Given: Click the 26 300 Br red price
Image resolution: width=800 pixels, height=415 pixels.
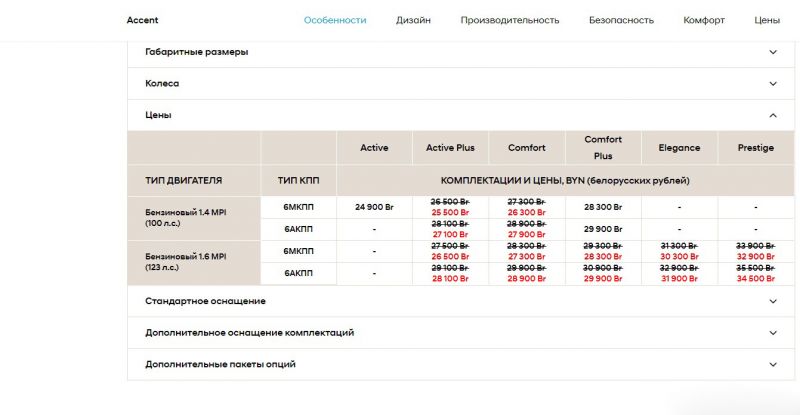Looking at the screenshot, I should tap(527, 212).
